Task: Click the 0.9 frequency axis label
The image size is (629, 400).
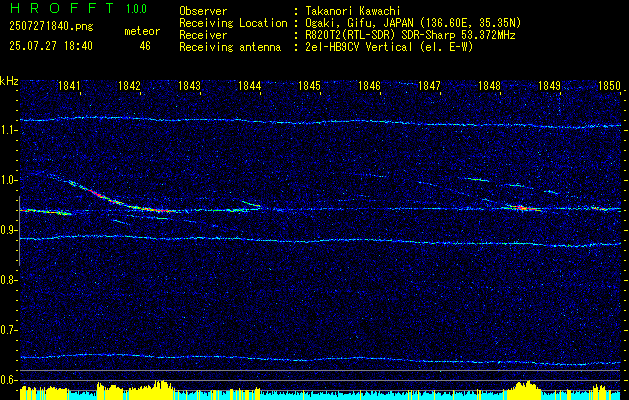Action: (9, 230)
